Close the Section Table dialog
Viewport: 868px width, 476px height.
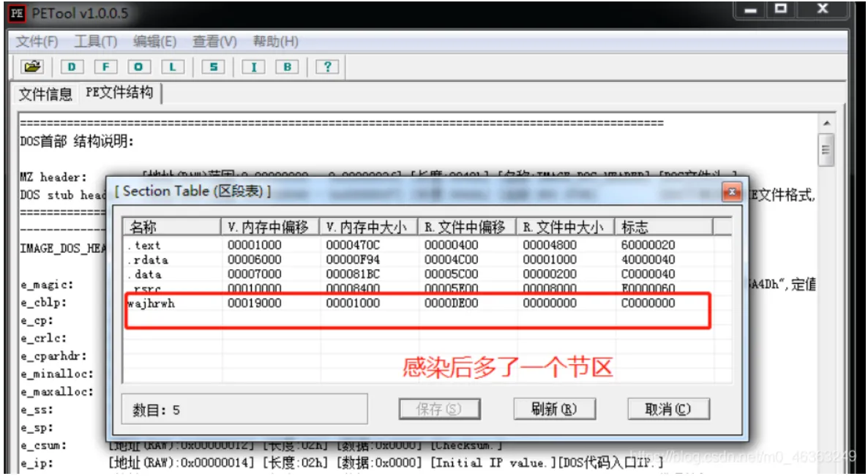731,192
